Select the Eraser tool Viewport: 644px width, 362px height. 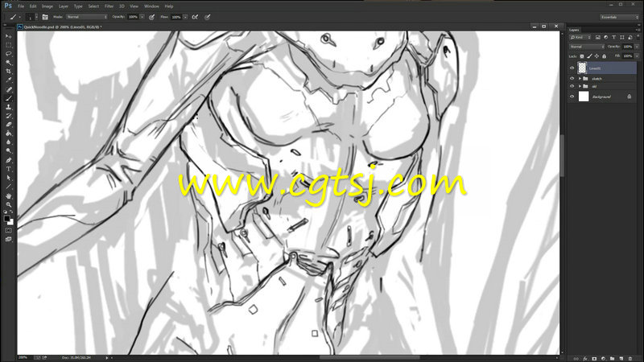point(8,125)
